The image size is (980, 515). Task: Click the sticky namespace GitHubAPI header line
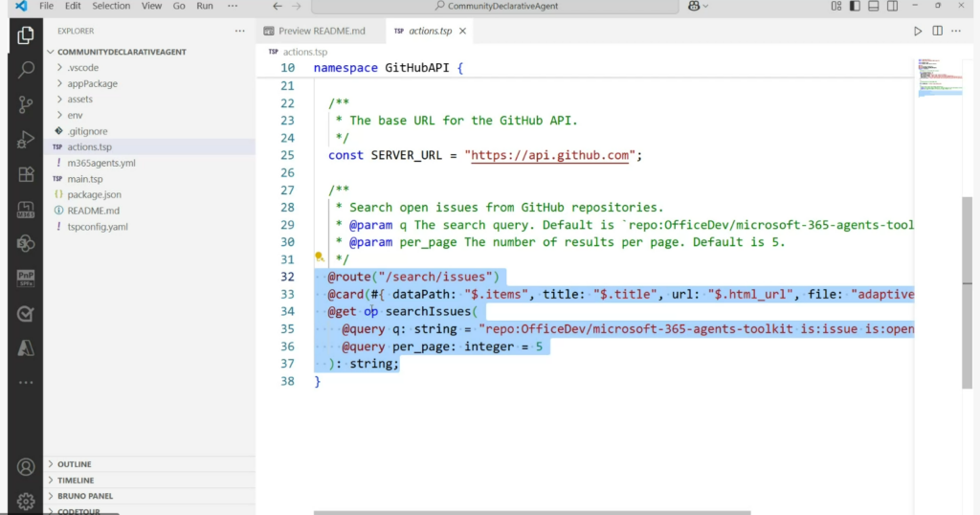(x=587, y=68)
